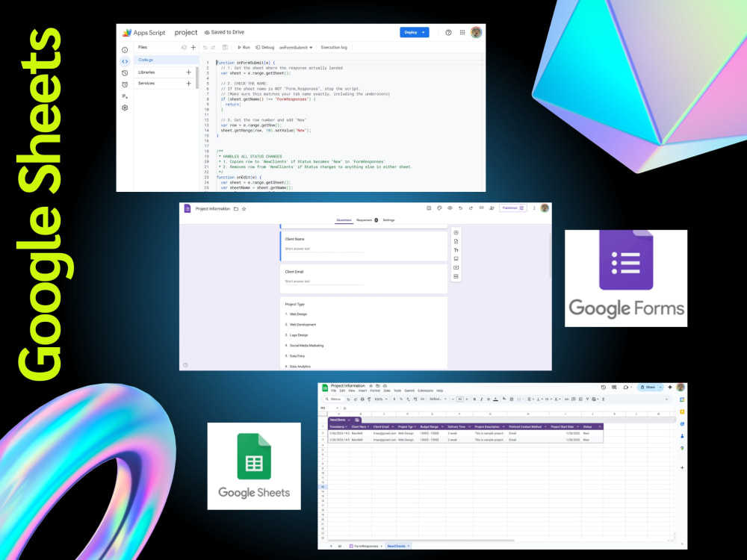Open the Data menu in Sheets

387,391
